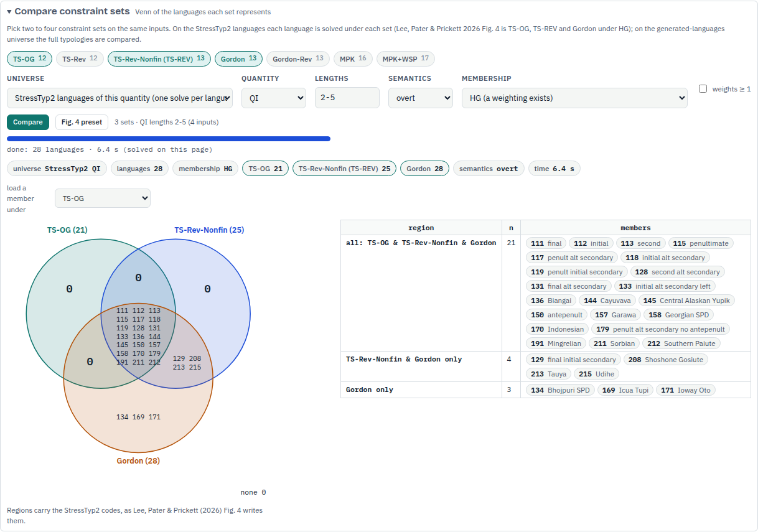Screen dimensions: 758x532
Task: Click the Compare button
Action: 28,122
